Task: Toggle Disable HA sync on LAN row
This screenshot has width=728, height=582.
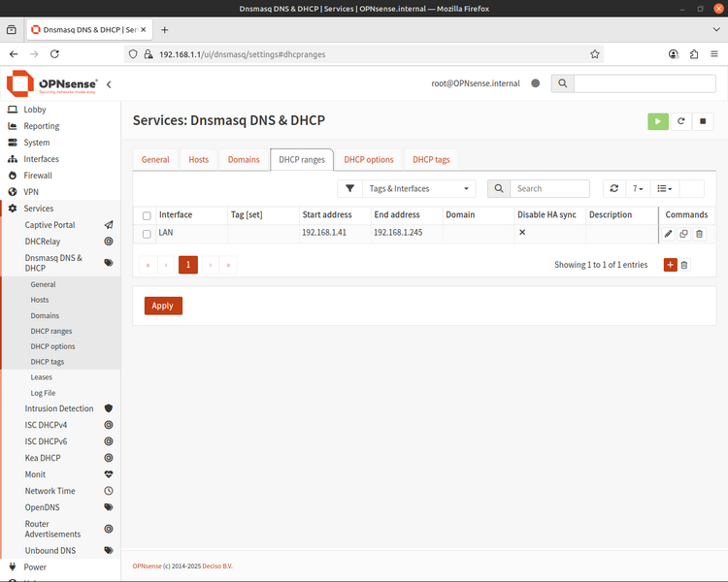Action: click(x=522, y=232)
